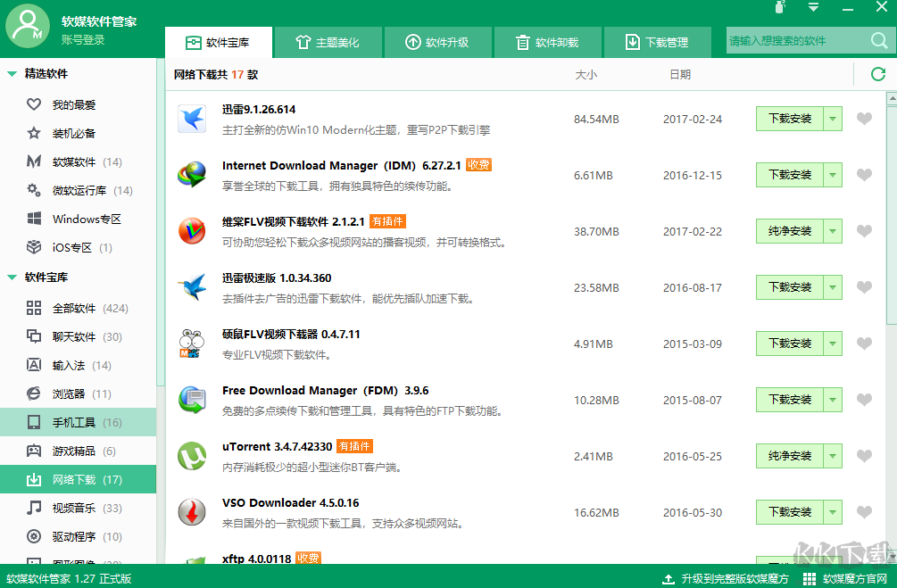Switch to the 软件宝库 tab
The width and height of the screenshot is (897, 588).
[x=219, y=42]
